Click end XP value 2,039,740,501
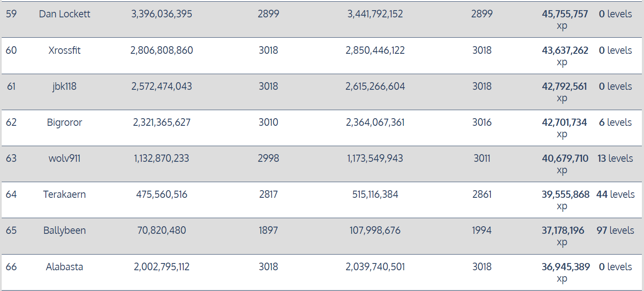Screen dimensions: 644x291 (x=375, y=267)
